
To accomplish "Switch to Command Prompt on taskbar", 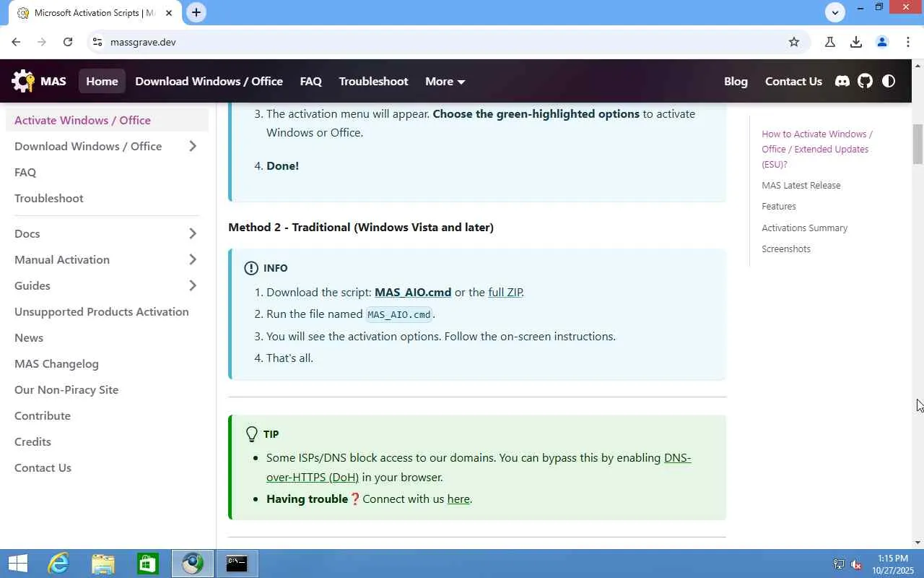I will [x=237, y=564].
